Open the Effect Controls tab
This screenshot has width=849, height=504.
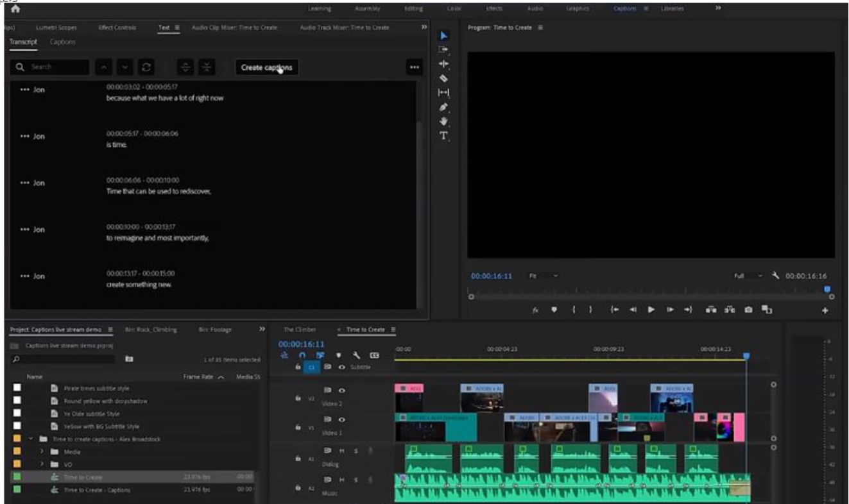click(x=117, y=28)
